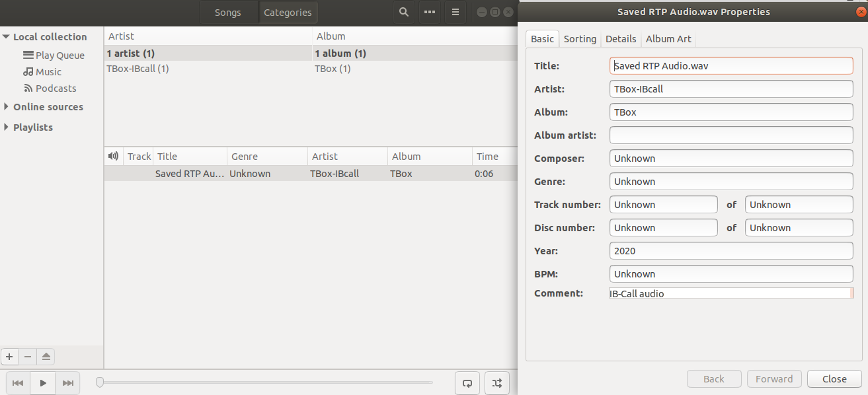
Task: Click the Disc number field
Action: (663, 228)
